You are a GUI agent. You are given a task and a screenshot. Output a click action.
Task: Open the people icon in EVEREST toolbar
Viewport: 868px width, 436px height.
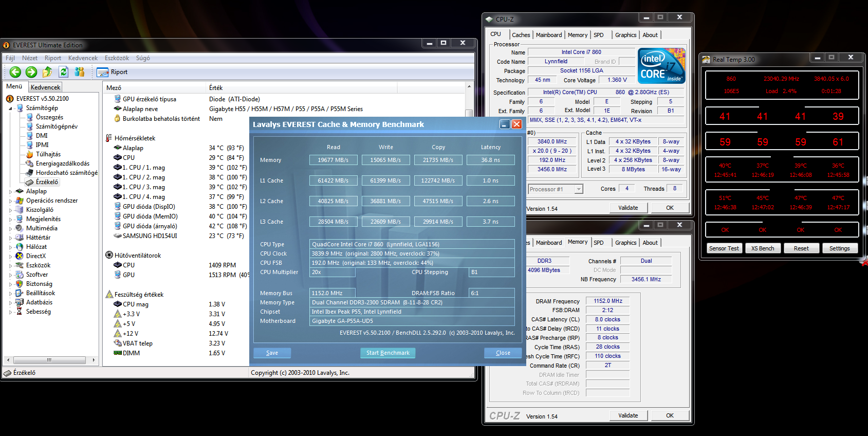click(x=79, y=72)
